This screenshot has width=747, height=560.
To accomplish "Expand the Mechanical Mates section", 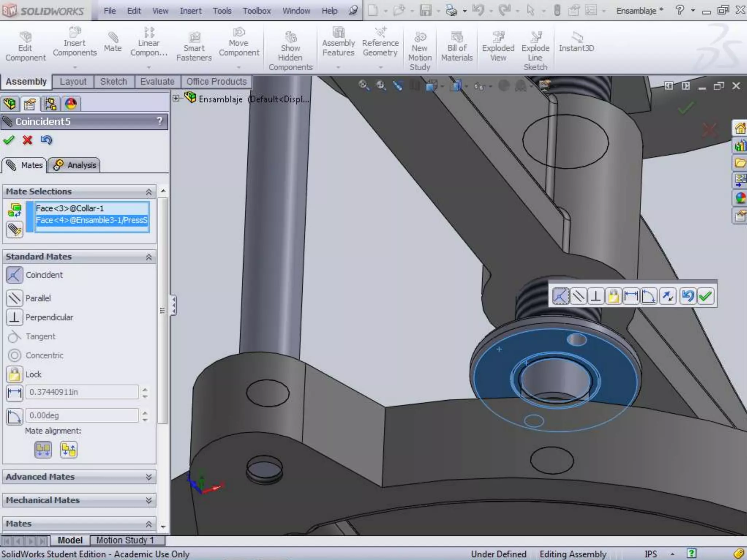I will 148,500.
